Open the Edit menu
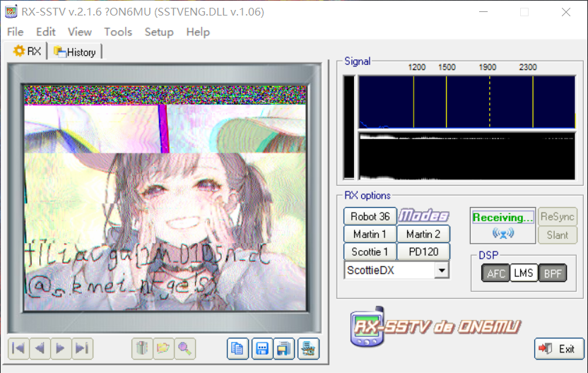 pos(46,32)
